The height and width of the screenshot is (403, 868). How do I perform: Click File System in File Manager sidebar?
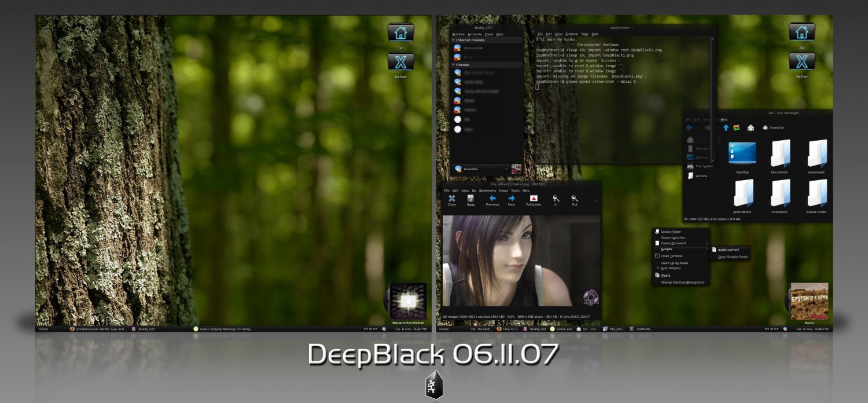click(700, 166)
